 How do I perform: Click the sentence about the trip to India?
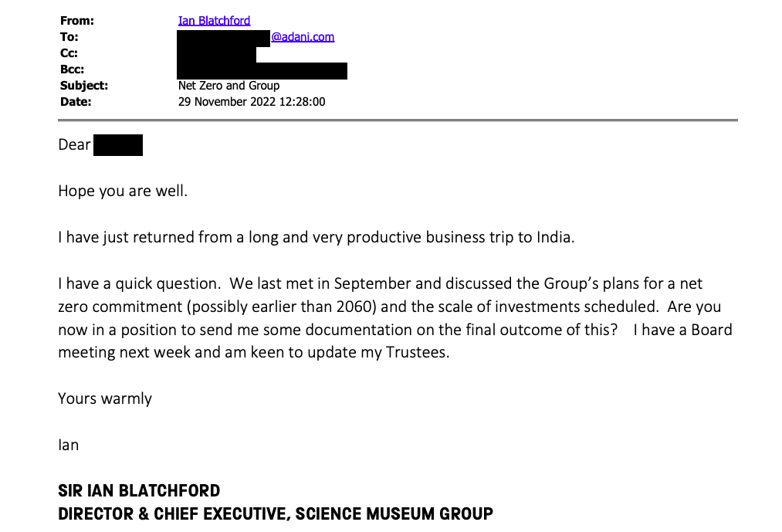click(317, 237)
